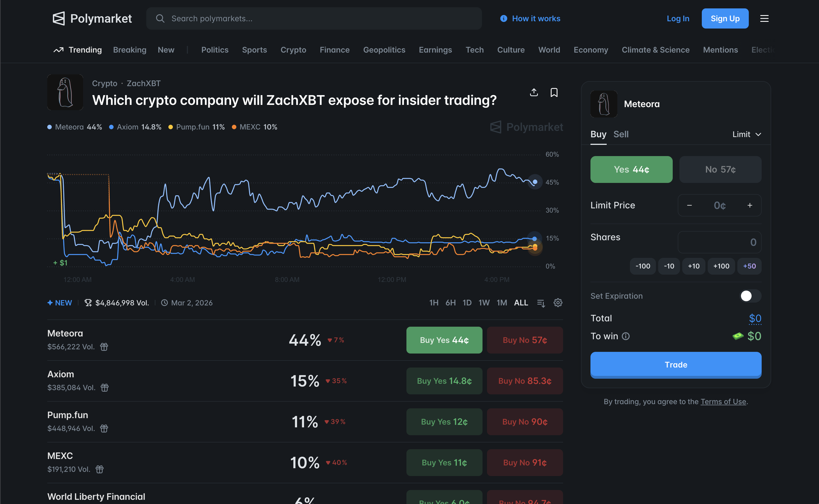Expand the Limit order type dropdown
The width and height of the screenshot is (819, 504).
(746, 134)
